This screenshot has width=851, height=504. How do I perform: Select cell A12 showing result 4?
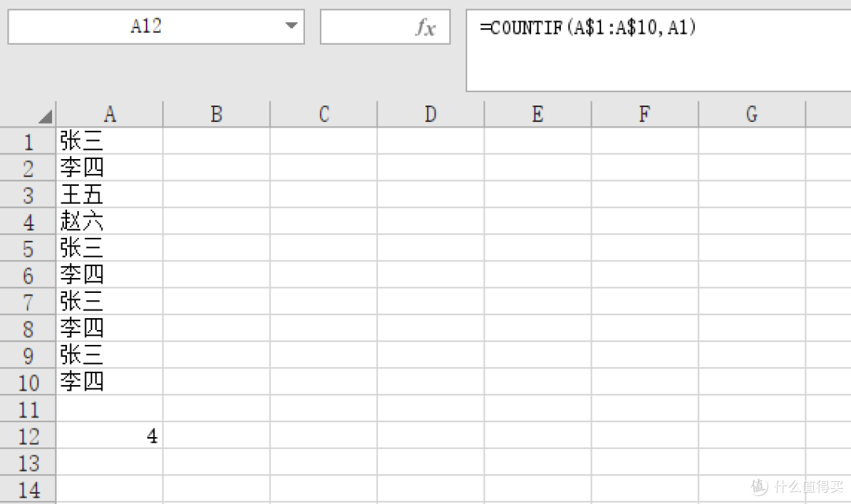coord(110,435)
